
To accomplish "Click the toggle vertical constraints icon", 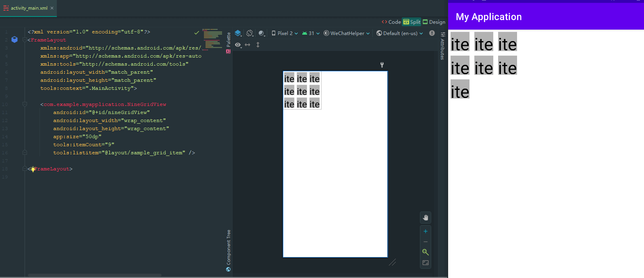I will [x=258, y=45].
